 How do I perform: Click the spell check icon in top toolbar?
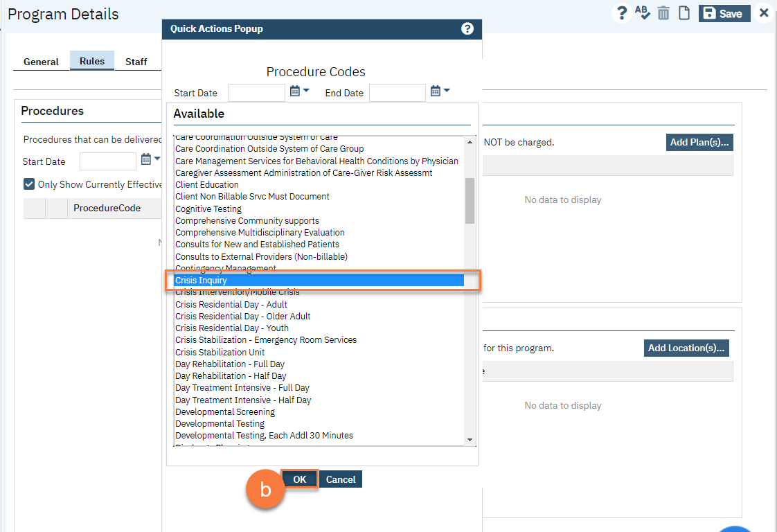[x=643, y=13]
